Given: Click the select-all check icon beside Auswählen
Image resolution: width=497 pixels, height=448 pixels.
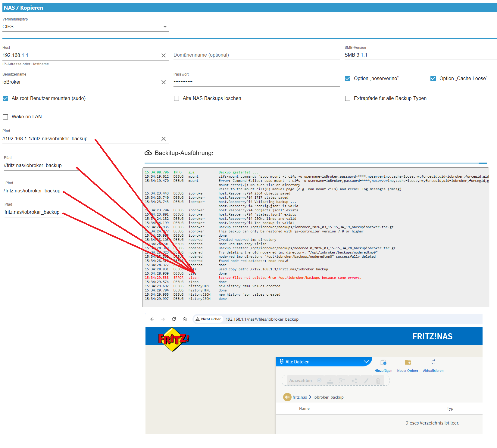Looking at the screenshot, I should click(319, 381).
